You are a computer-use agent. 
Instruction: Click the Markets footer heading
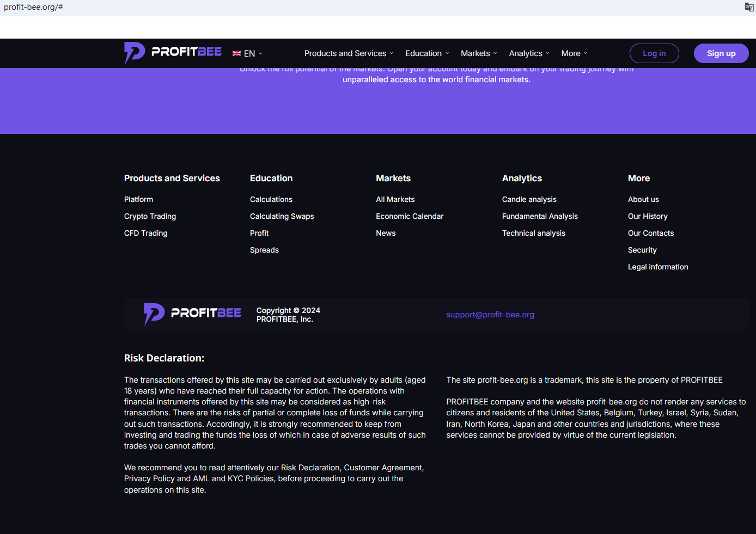[x=393, y=178]
